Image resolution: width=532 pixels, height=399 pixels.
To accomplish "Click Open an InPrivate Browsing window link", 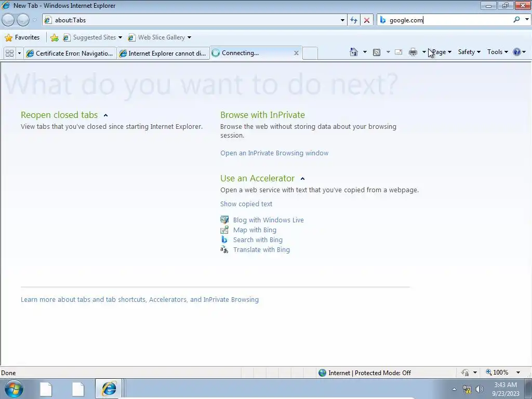I will tap(274, 153).
